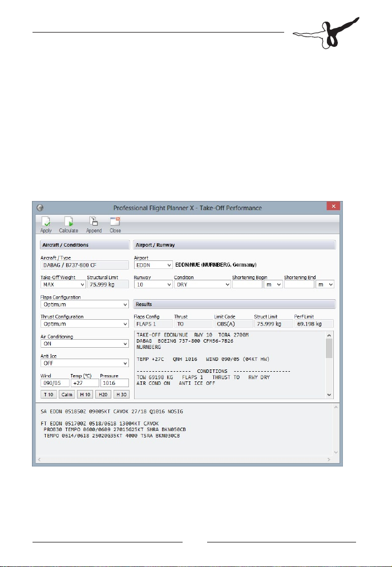392x567 pixels.
Task: Click weather panel scrollbar up arrow
Action: pos(336,408)
